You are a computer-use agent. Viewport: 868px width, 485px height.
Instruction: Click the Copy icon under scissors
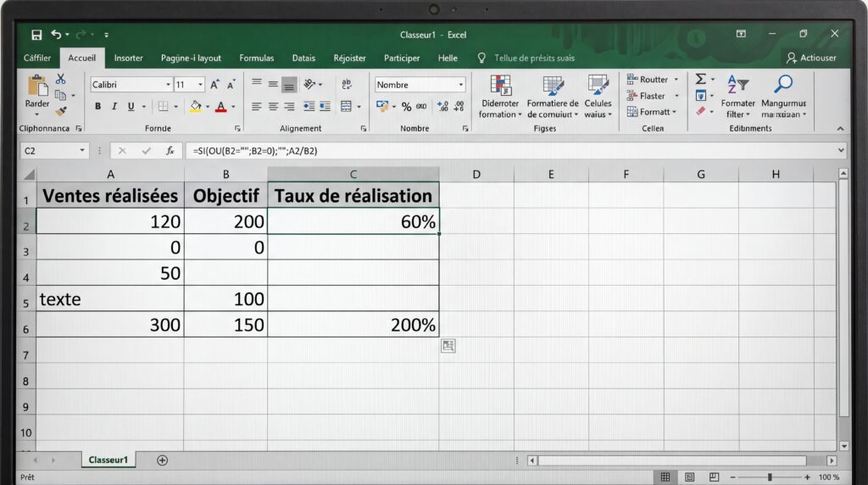point(60,95)
